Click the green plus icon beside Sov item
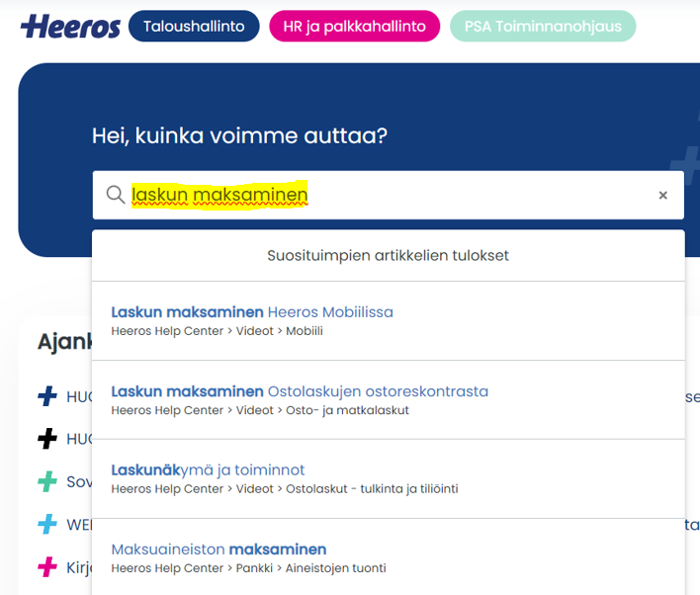Screen dimensions: 700x595 pyautogui.click(x=47, y=481)
